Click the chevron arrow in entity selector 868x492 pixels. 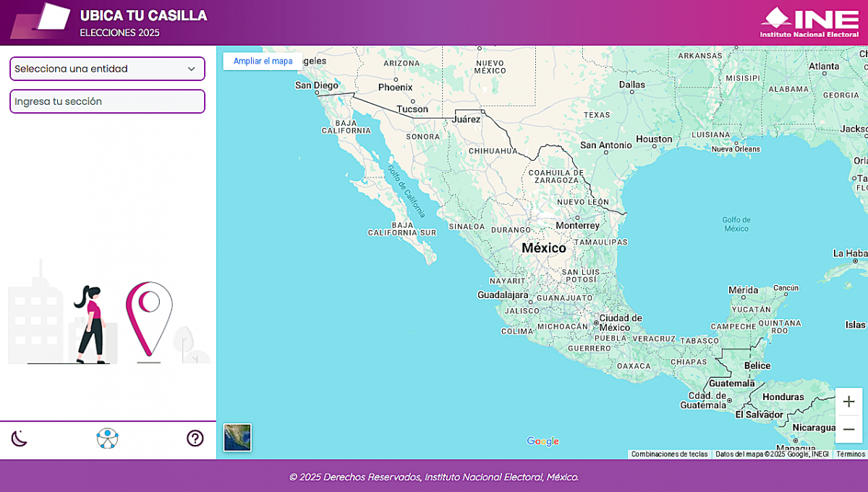coord(192,69)
